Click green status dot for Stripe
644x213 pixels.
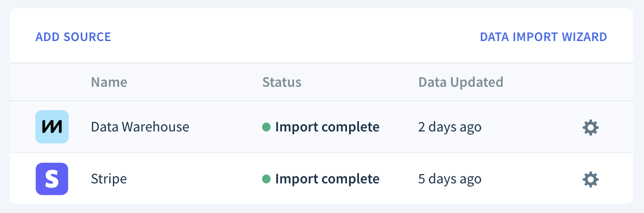(x=266, y=179)
